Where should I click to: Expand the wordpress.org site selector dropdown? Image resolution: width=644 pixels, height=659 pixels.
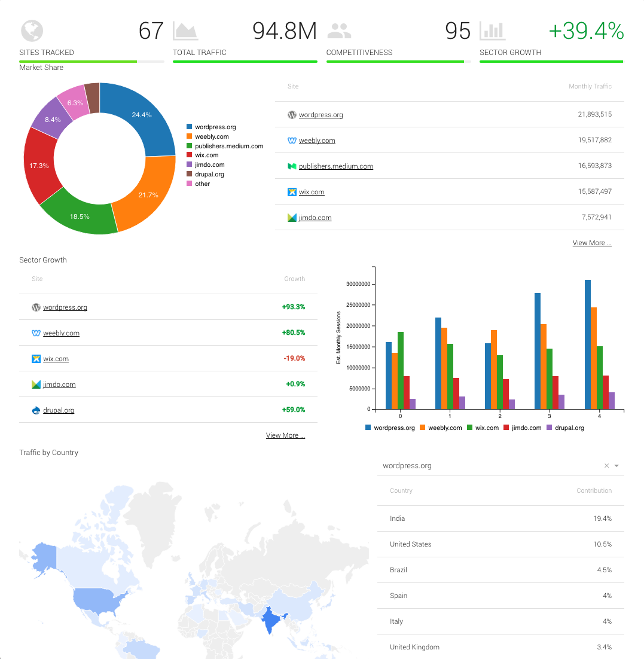(617, 465)
